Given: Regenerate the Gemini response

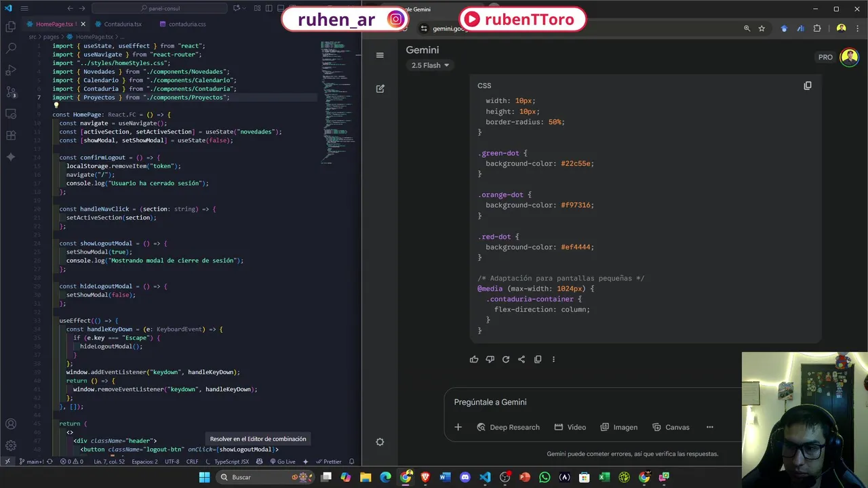Looking at the screenshot, I should click(505, 359).
